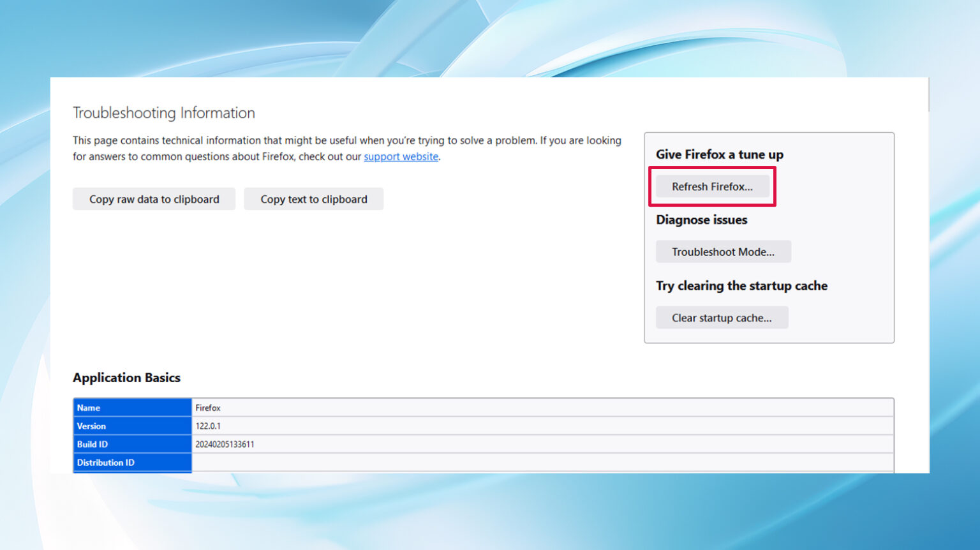Open Troubleshoot Mode
980x550 pixels.
723,251
